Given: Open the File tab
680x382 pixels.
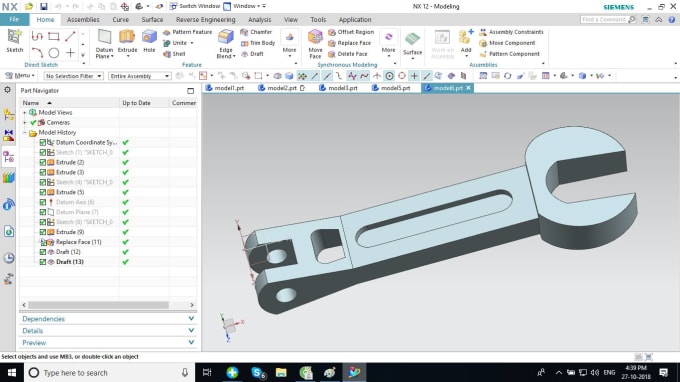Looking at the screenshot, I should pyautogui.click(x=14, y=20).
